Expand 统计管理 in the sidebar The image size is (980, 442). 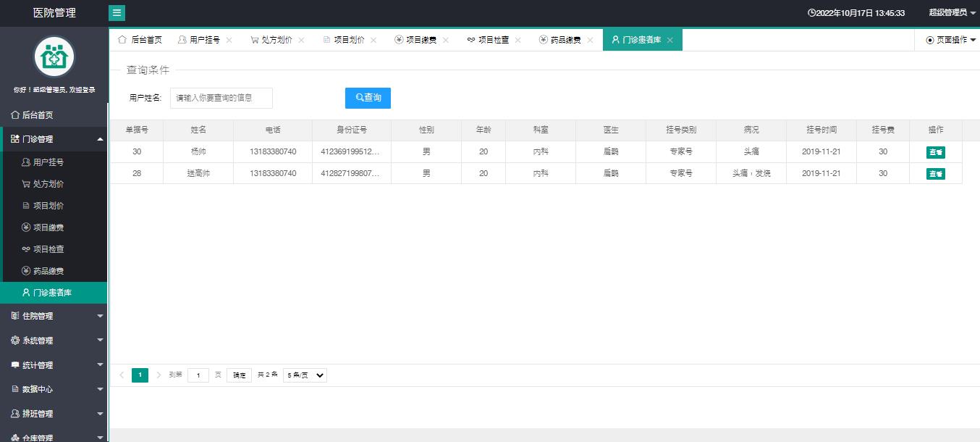[x=54, y=365]
